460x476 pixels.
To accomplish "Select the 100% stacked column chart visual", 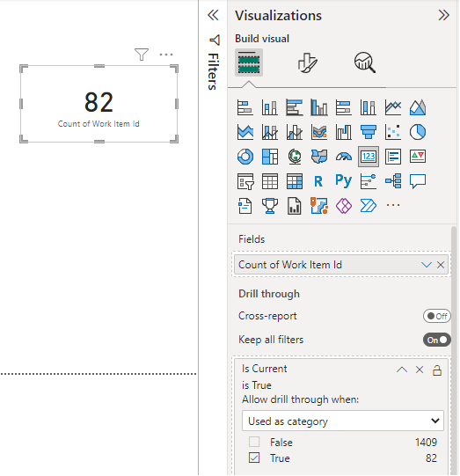I will click(369, 107).
